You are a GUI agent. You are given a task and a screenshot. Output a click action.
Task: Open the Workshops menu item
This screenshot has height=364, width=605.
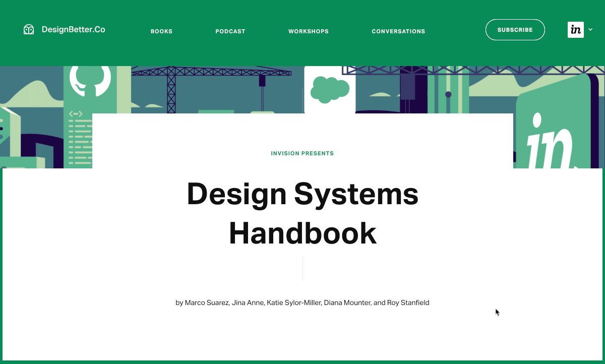pos(309,31)
